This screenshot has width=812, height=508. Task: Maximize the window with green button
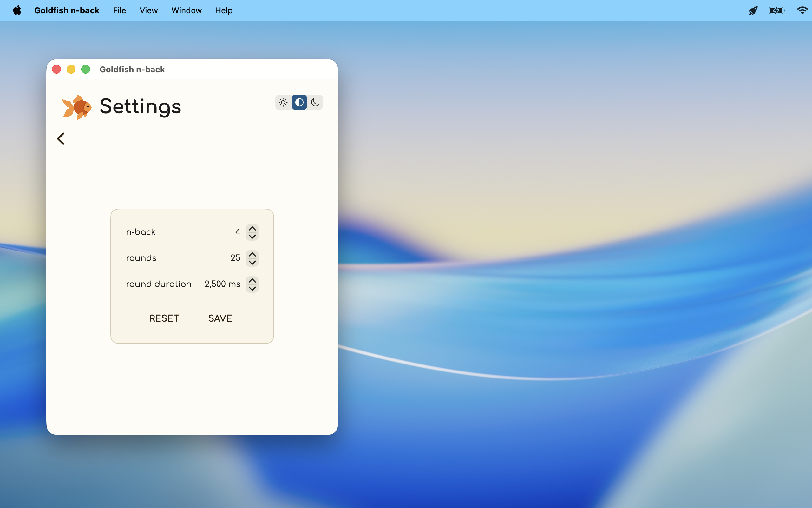[86, 69]
